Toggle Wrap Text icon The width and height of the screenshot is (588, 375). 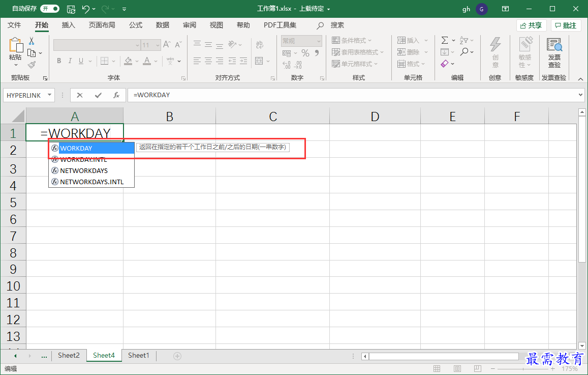(260, 44)
